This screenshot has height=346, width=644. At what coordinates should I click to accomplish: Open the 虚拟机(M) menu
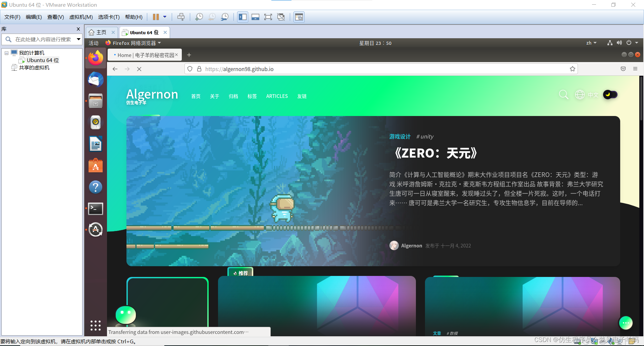click(81, 17)
